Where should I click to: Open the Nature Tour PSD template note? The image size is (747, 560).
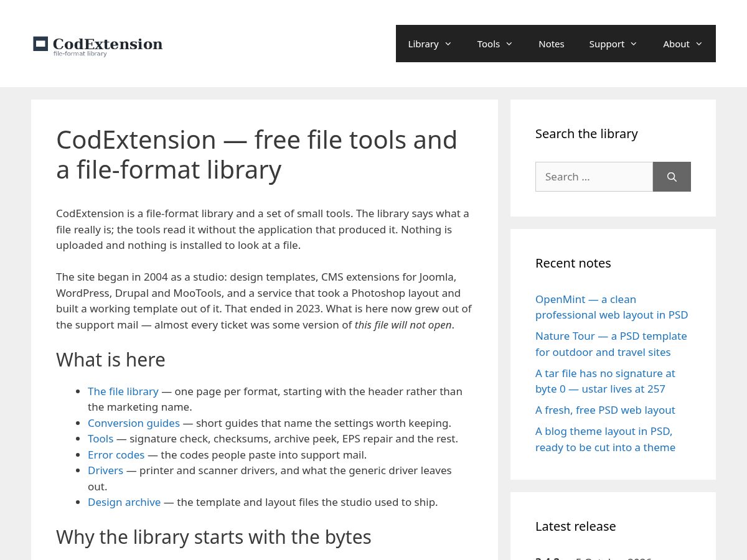click(x=611, y=344)
